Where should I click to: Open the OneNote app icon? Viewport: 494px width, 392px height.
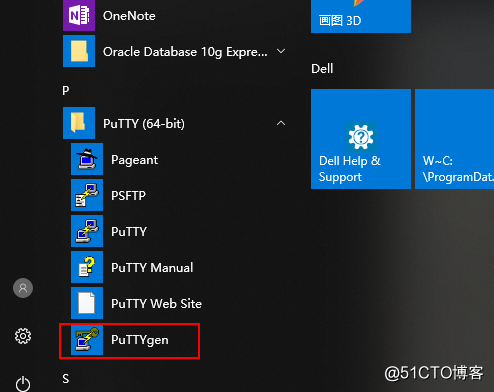[x=79, y=15]
